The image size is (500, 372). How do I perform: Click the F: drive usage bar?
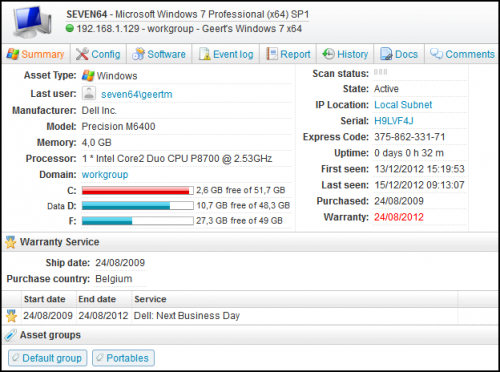pyautogui.click(x=138, y=221)
